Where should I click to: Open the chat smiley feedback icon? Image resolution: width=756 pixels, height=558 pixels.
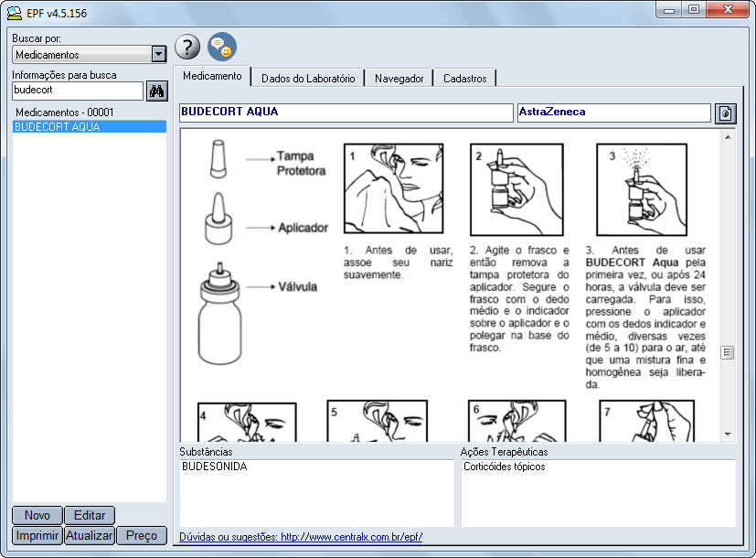pyautogui.click(x=222, y=47)
